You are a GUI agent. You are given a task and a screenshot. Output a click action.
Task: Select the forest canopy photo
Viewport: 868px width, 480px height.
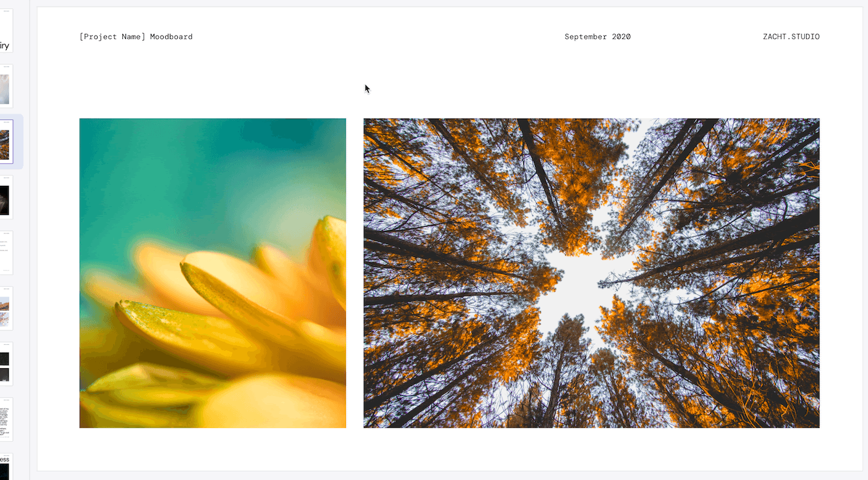[591, 273]
